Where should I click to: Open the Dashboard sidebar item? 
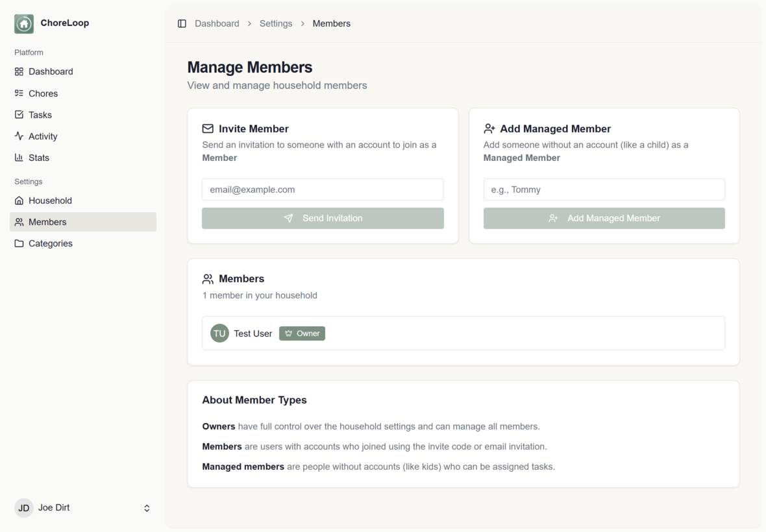coord(83,72)
